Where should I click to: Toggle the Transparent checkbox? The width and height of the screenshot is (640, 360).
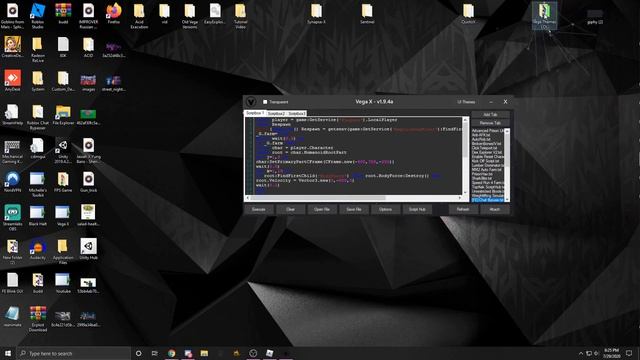265,102
